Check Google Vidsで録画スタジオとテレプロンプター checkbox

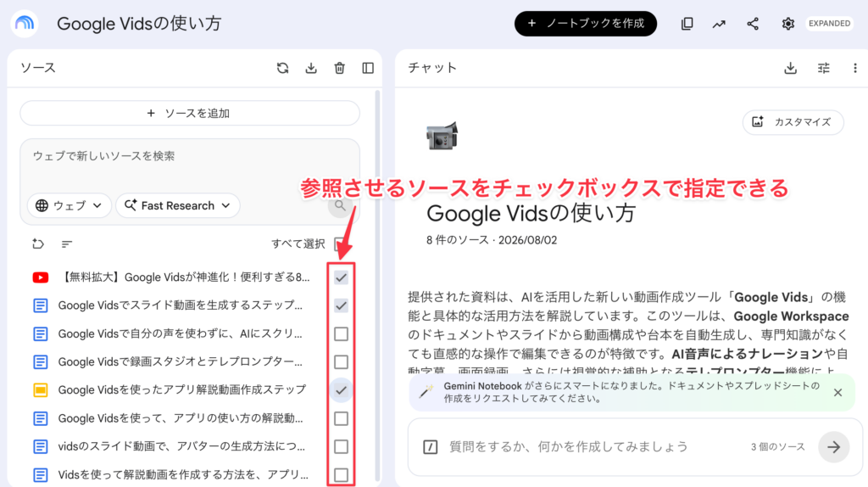pos(341,362)
